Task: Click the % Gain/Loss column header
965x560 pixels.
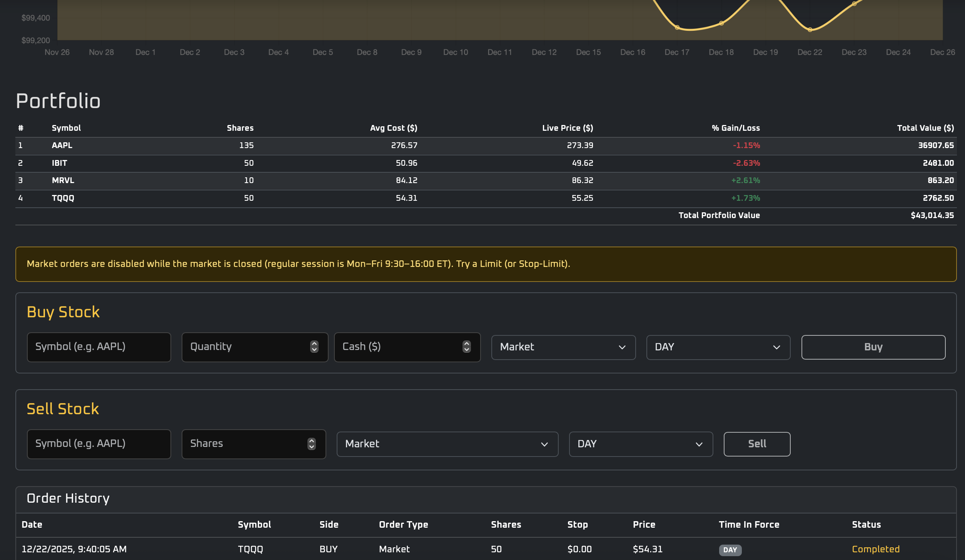Action: 735,128
